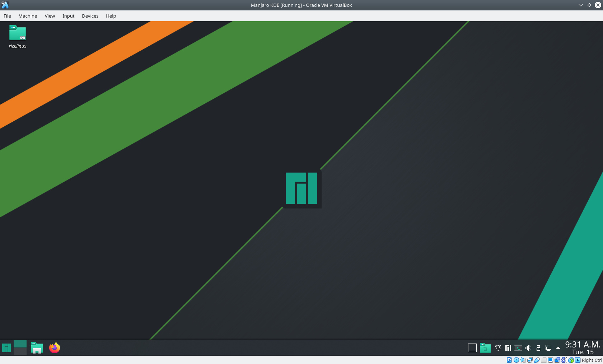The image size is (603, 364).
Task: Click the Show Desktop icon in panel
Action: 472,347
